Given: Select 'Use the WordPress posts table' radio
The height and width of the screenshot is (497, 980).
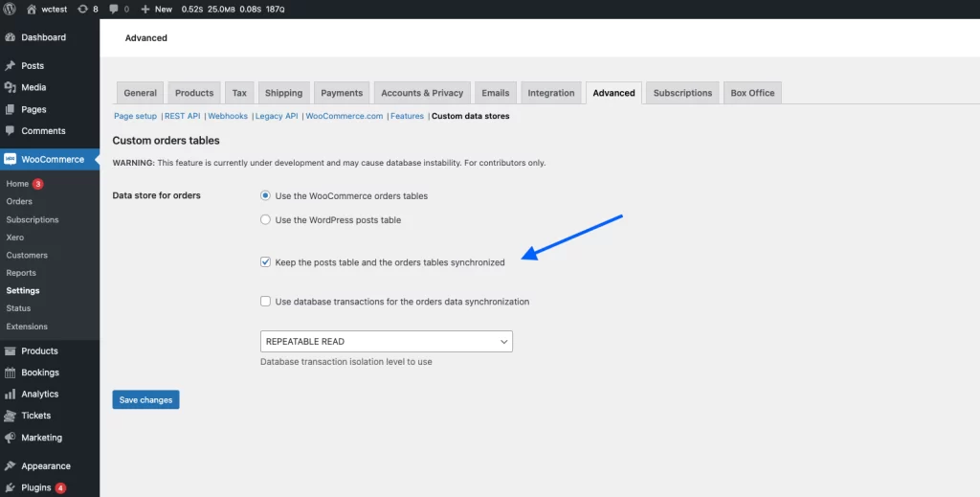Looking at the screenshot, I should (x=266, y=219).
